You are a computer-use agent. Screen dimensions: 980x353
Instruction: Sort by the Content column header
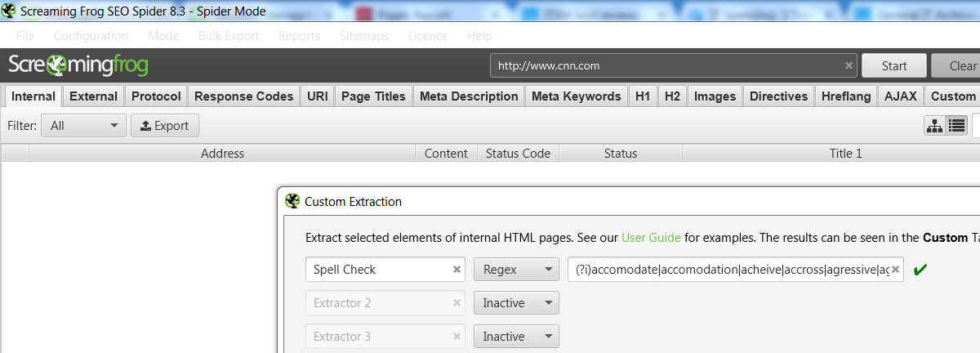[x=446, y=153]
